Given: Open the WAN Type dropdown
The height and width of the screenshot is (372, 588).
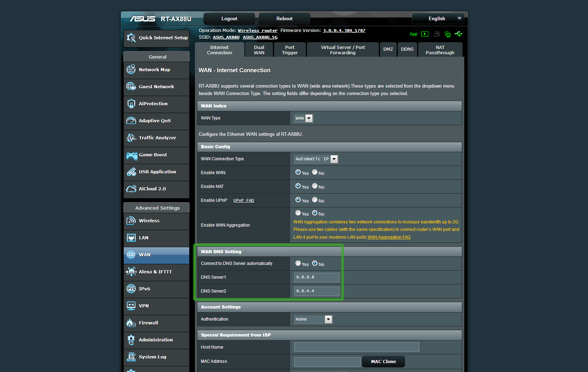Looking at the screenshot, I should pyautogui.click(x=303, y=118).
